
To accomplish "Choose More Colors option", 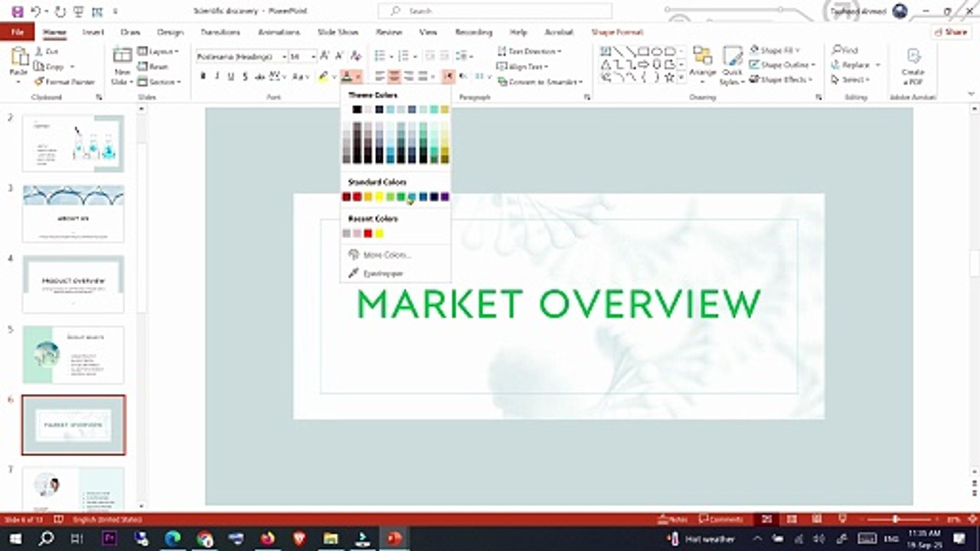I will (380, 255).
